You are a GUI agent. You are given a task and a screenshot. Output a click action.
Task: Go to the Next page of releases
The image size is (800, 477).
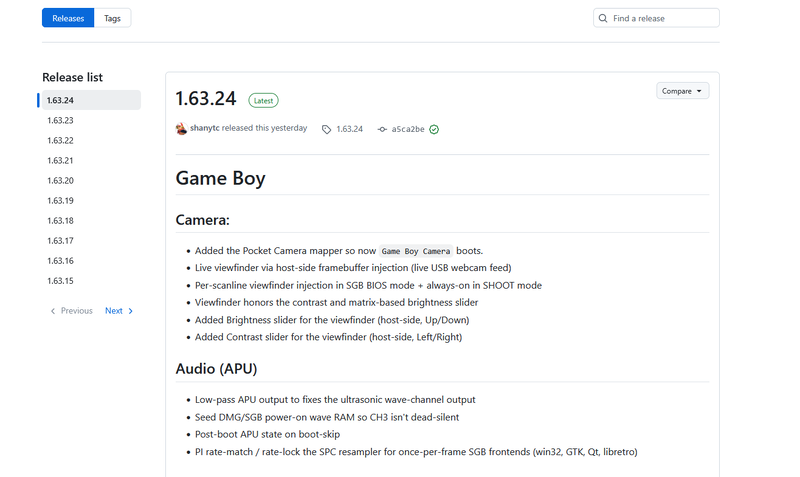tap(119, 311)
